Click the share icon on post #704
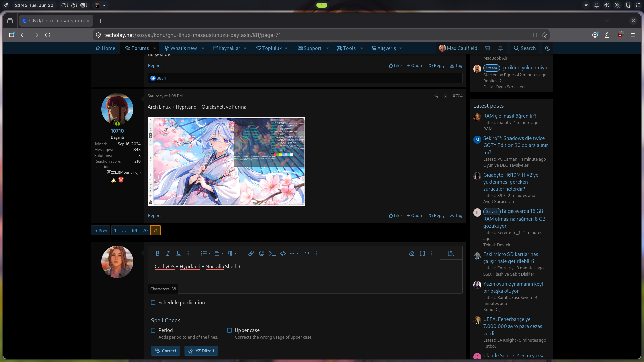 click(x=436, y=96)
